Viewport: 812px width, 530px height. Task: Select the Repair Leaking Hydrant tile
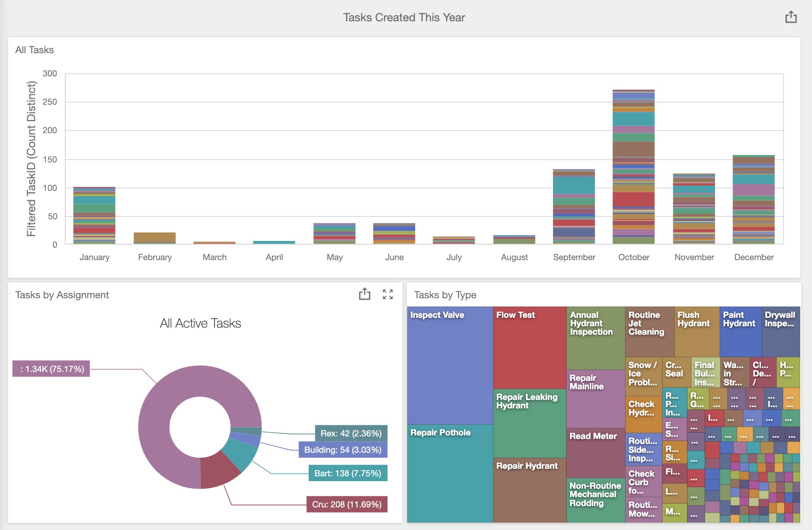pos(529,423)
